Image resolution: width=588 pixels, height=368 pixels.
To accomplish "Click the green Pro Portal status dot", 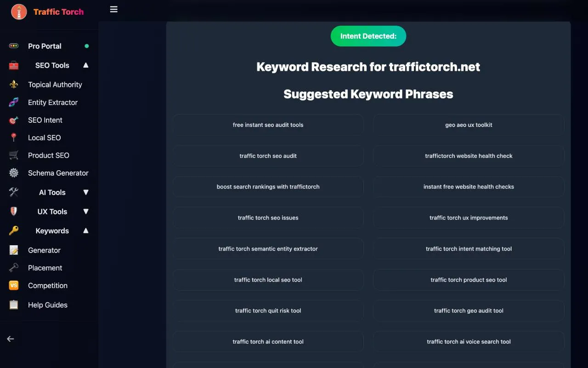I will [86, 46].
